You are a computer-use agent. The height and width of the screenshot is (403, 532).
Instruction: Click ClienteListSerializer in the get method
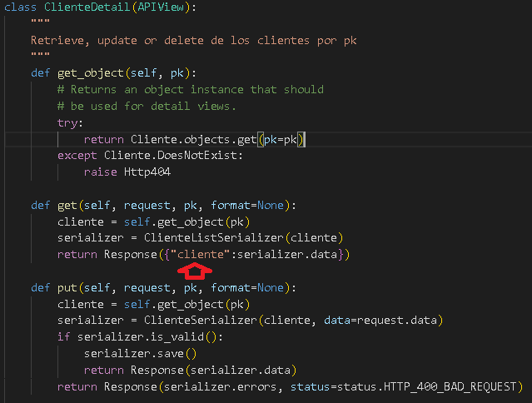coord(213,238)
